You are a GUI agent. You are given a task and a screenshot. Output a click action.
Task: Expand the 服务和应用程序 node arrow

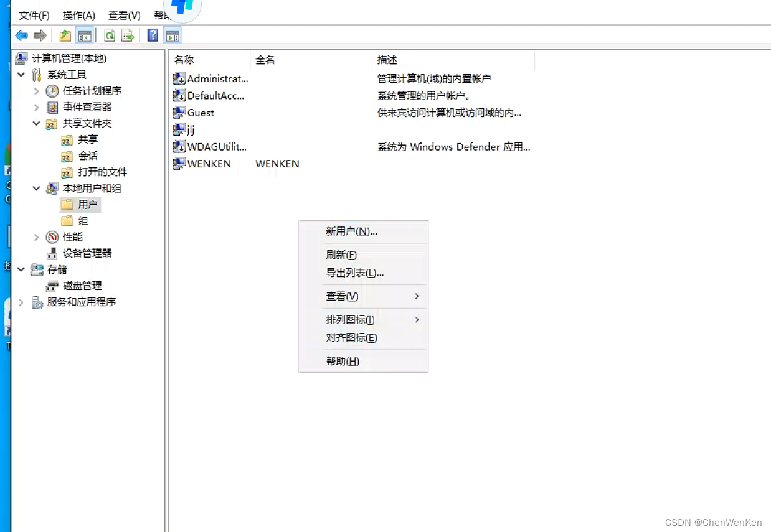[x=21, y=302]
